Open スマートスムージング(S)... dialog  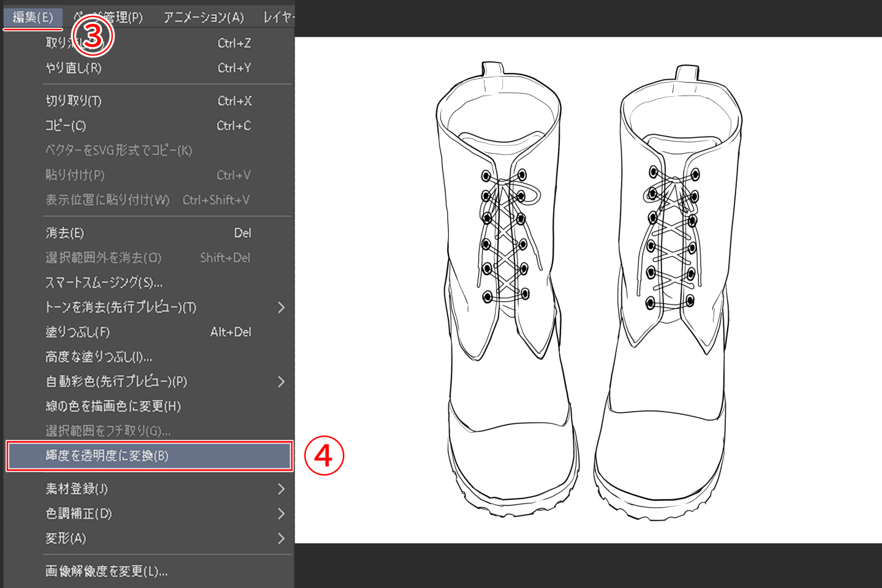point(104,282)
